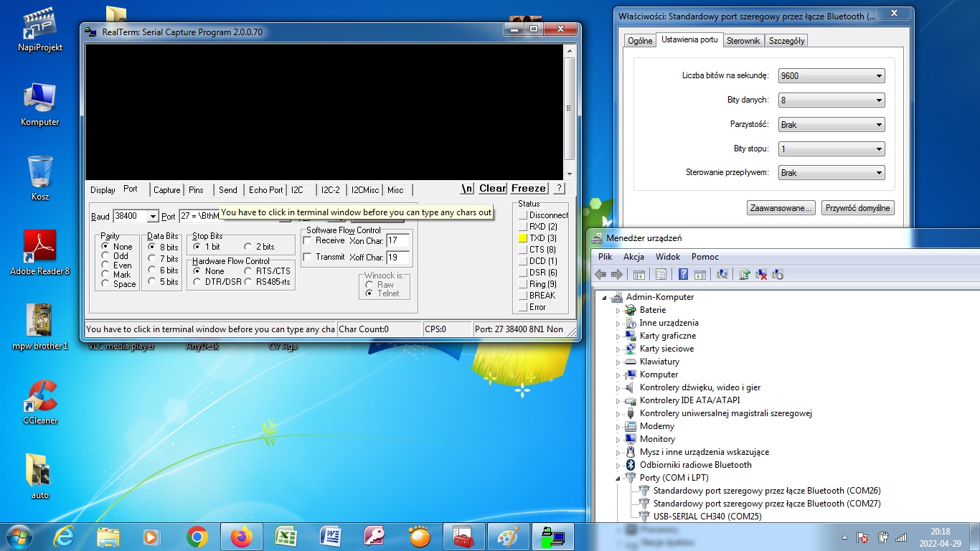Image resolution: width=980 pixels, height=551 pixels.
Task: Select mpw brother1 desktop icon
Action: click(x=39, y=328)
